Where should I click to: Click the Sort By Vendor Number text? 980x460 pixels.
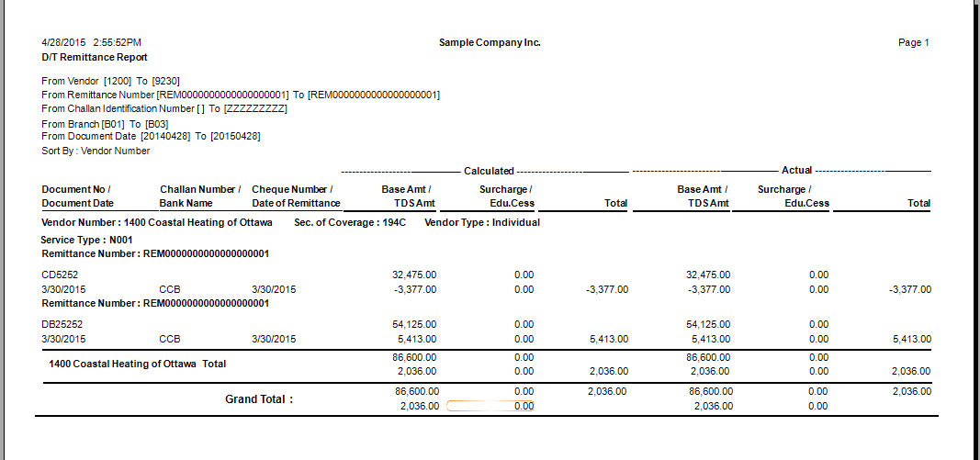point(96,151)
